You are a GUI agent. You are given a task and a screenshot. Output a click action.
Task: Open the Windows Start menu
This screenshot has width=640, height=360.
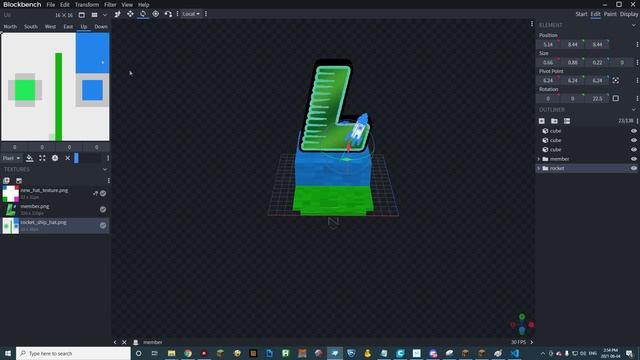click(7, 353)
